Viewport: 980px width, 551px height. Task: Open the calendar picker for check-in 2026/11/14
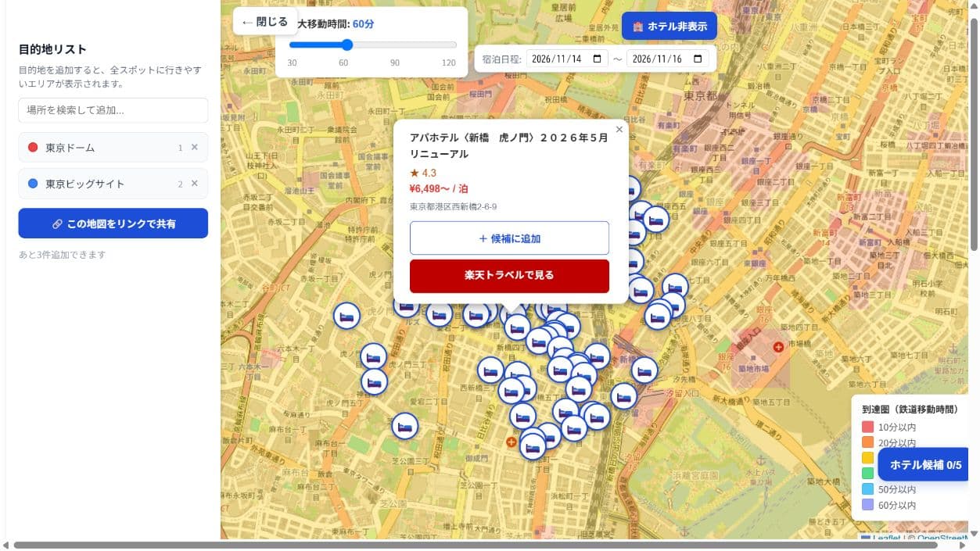pos(598,59)
